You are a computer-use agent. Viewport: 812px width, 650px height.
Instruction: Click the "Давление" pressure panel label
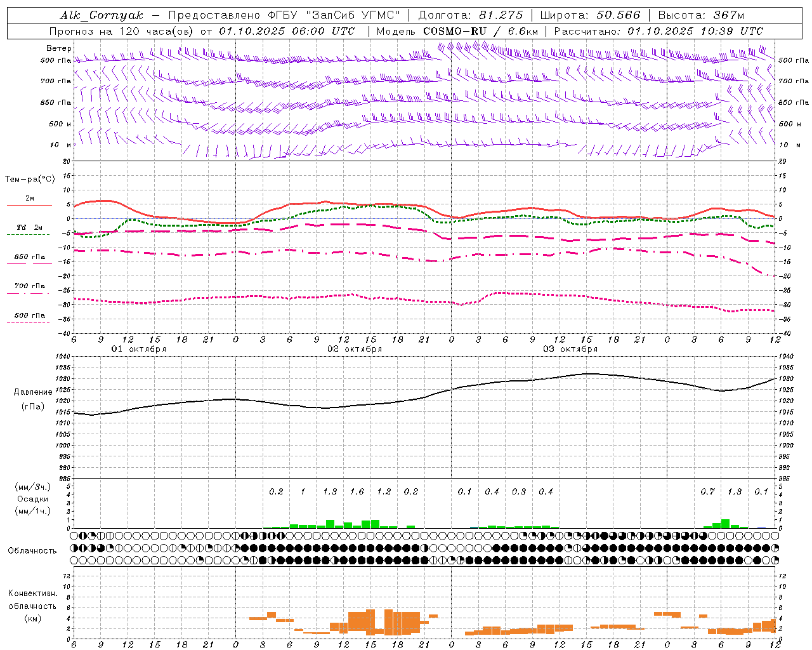click(x=33, y=392)
